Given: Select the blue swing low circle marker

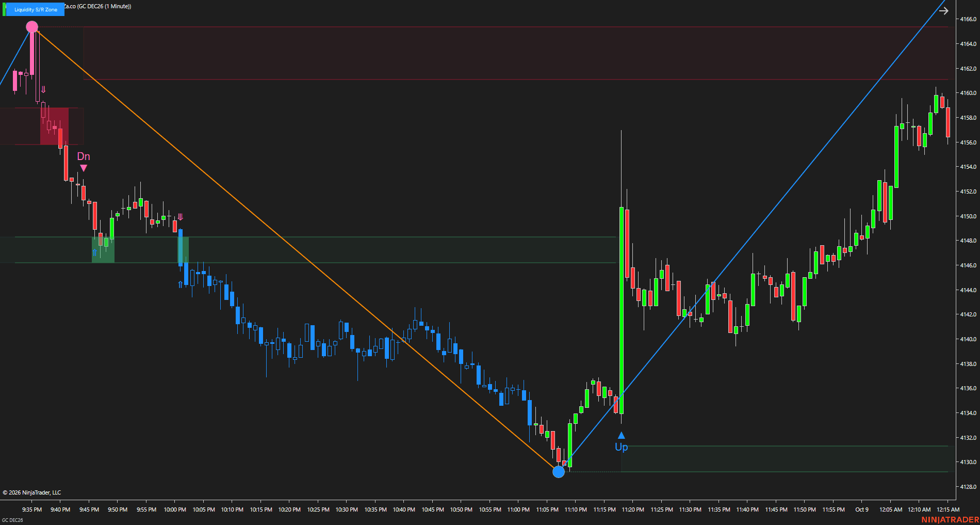Looking at the screenshot, I should 559,472.
